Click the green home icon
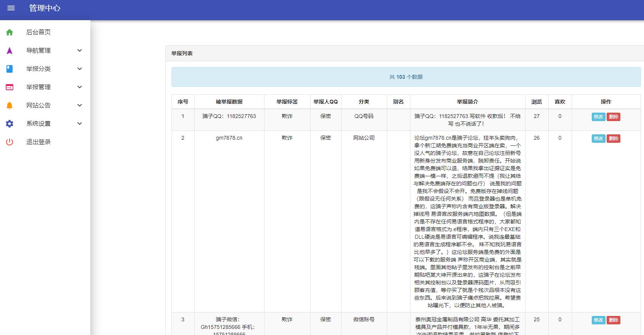 (x=10, y=32)
